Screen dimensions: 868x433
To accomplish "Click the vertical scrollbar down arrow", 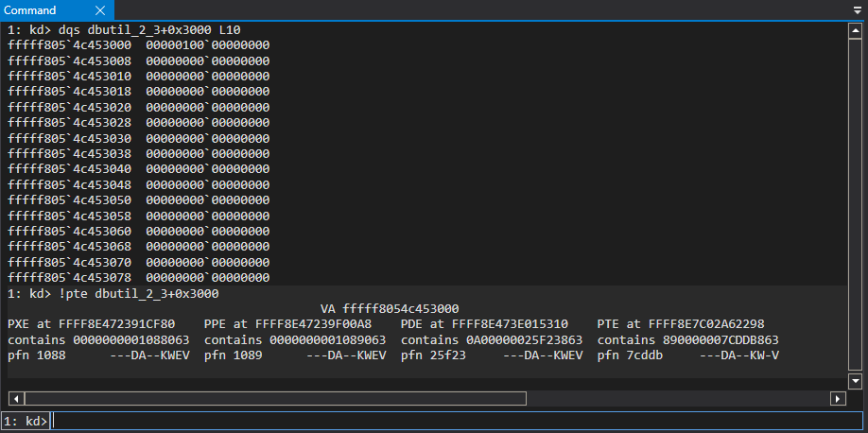I will pos(855,381).
